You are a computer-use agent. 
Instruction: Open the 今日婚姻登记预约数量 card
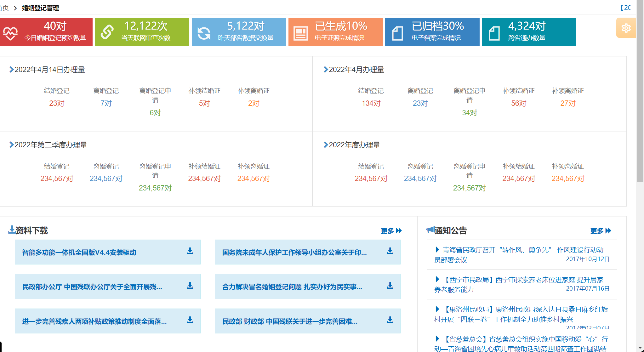[46, 32]
